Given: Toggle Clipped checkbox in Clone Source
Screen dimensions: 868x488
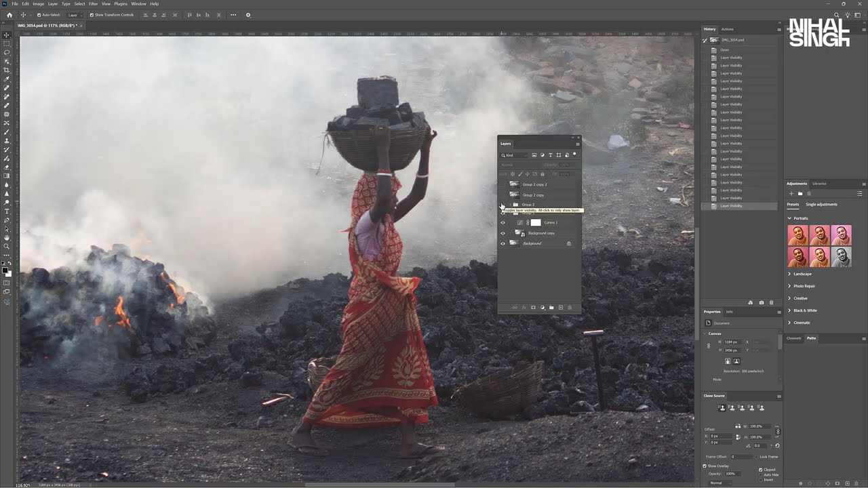Looking at the screenshot, I should (x=760, y=470).
